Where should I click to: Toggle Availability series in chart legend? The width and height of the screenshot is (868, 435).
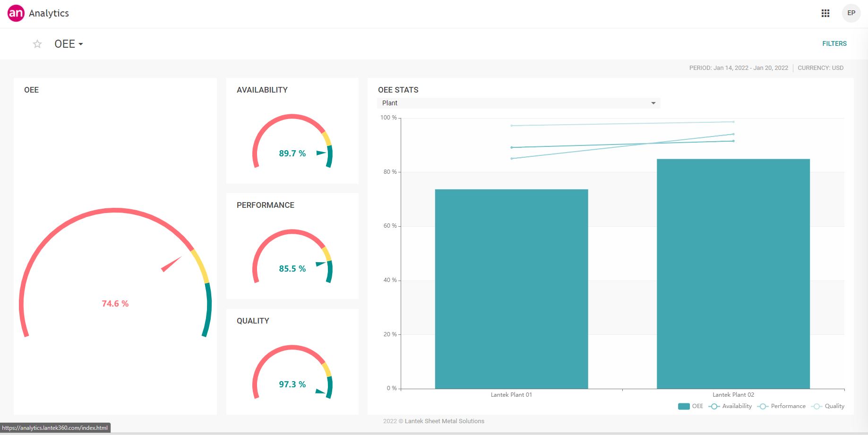click(730, 406)
